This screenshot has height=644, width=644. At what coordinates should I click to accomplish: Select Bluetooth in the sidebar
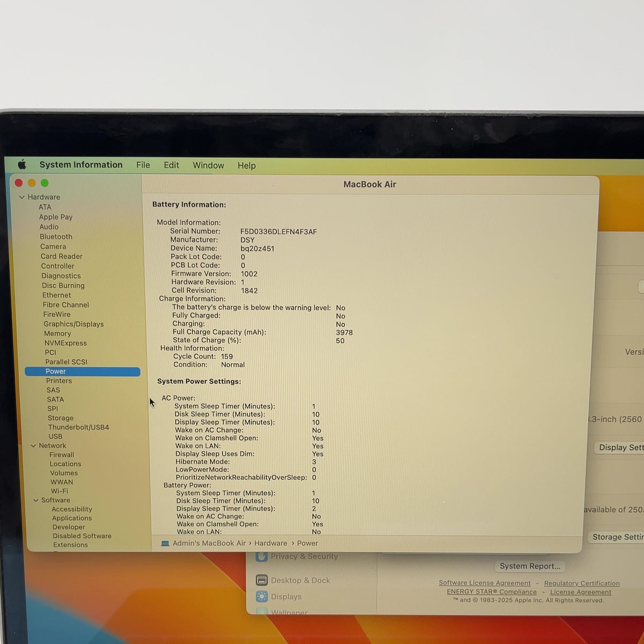(x=56, y=237)
